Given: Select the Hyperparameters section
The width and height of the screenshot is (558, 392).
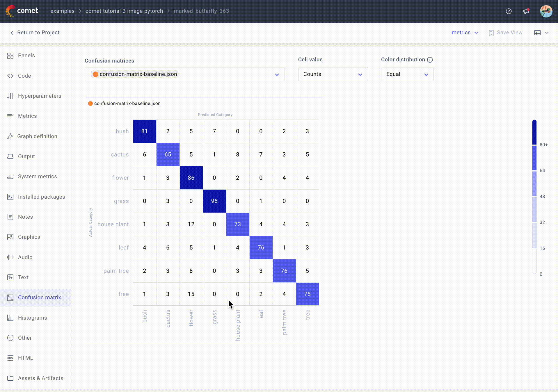Looking at the screenshot, I should 40,96.
